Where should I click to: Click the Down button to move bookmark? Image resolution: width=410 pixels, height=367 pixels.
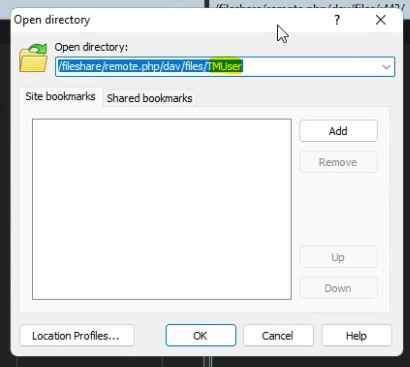pyautogui.click(x=338, y=288)
